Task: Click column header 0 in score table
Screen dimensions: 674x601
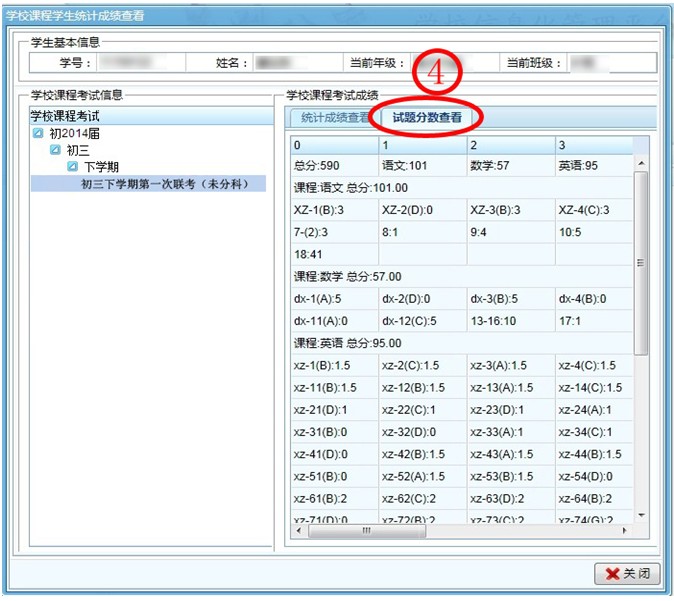Action: [x=332, y=145]
